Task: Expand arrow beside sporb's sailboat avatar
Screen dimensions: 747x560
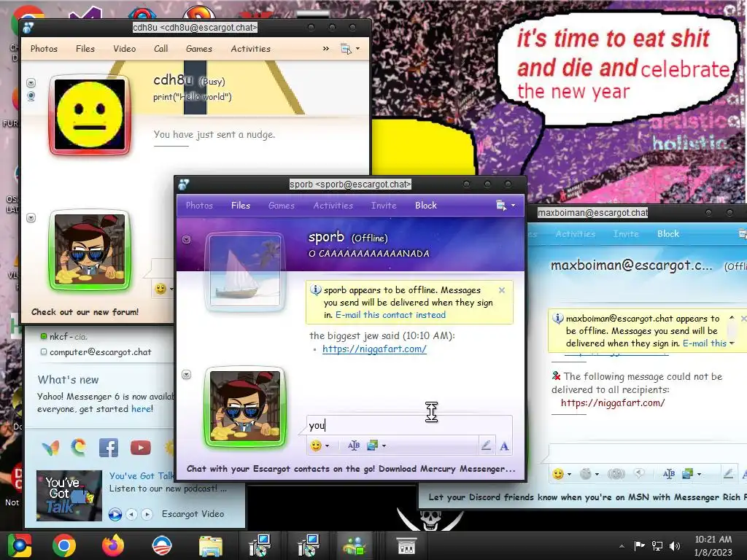Action: tap(186, 239)
